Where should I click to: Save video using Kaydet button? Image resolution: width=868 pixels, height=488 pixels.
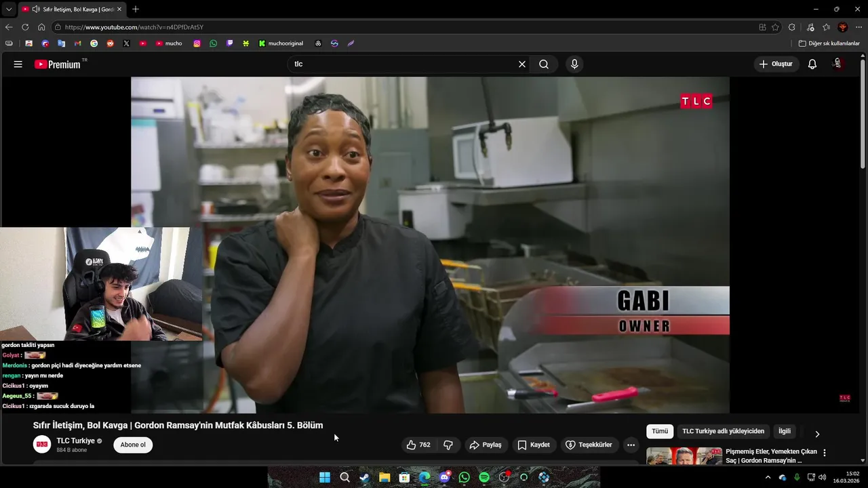(x=534, y=445)
